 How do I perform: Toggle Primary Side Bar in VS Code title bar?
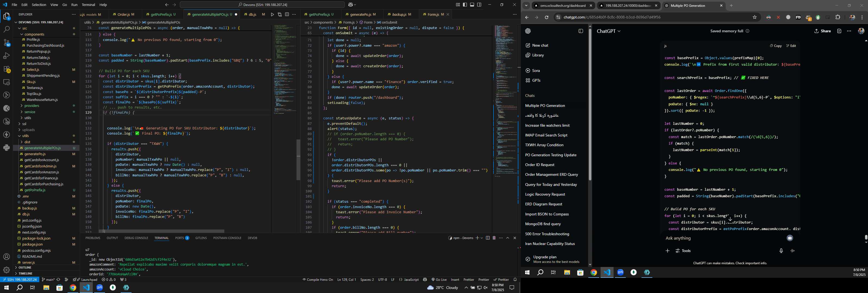(465, 5)
